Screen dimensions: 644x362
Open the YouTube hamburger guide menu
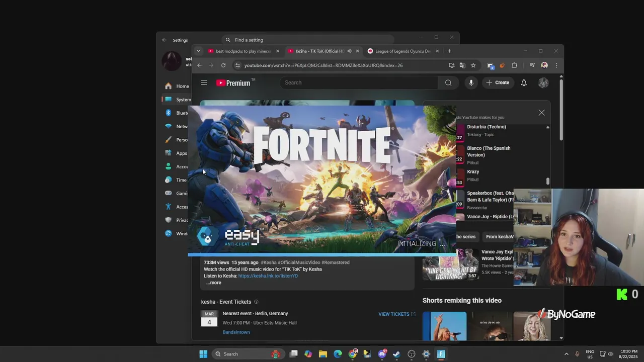[204, 82]
